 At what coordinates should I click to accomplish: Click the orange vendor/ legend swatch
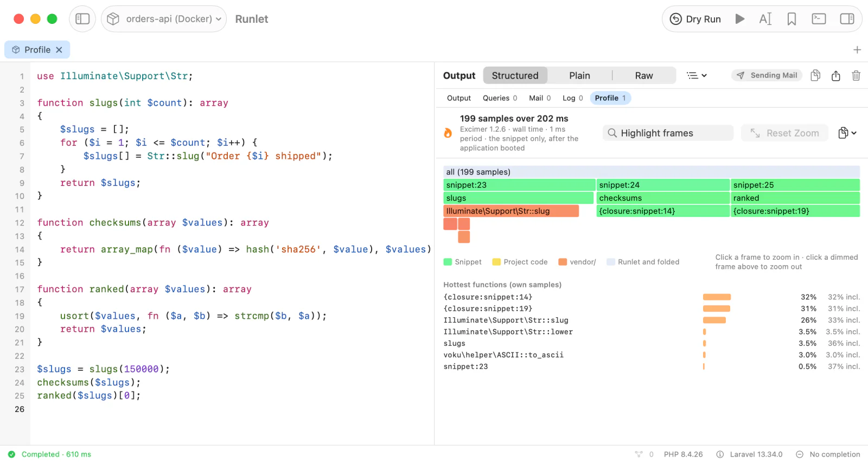click(x=563, y=262)
